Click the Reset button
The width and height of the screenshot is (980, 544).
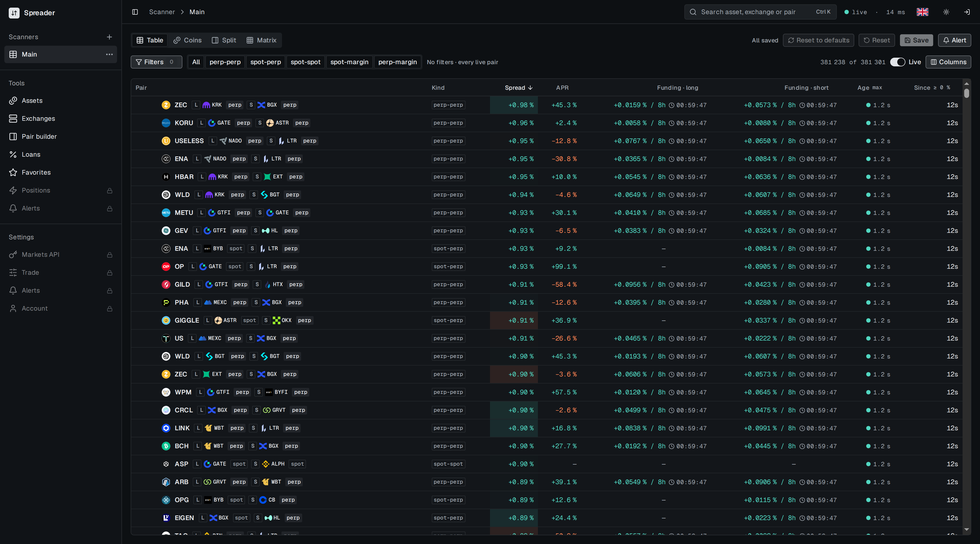(x=877, y=40)
